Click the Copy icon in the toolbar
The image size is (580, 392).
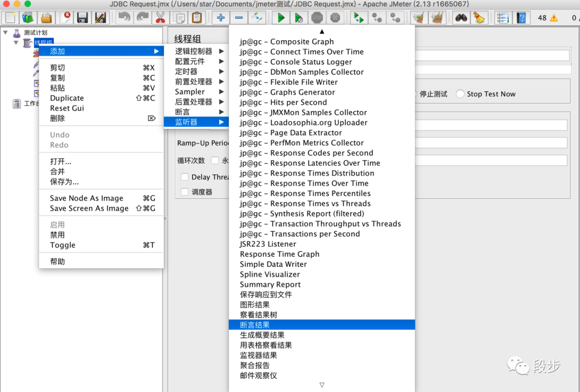179,17
